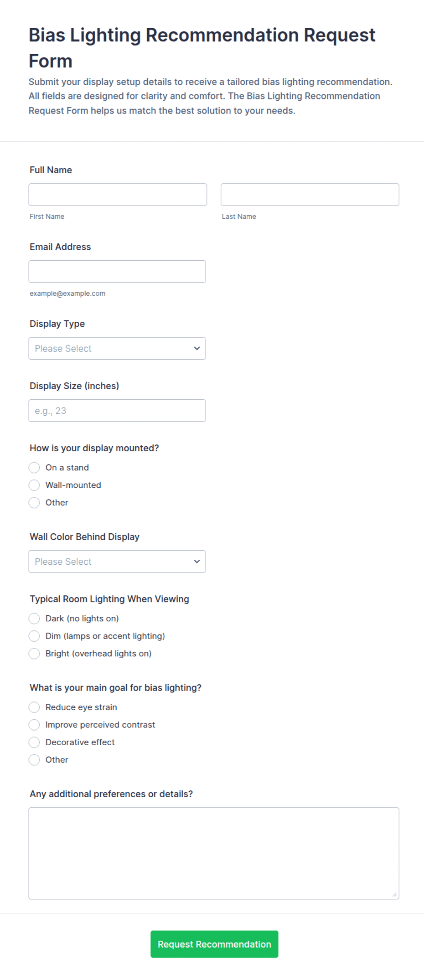
Task: Click the Display Type chevron arrow
Action: click(197, 348)
